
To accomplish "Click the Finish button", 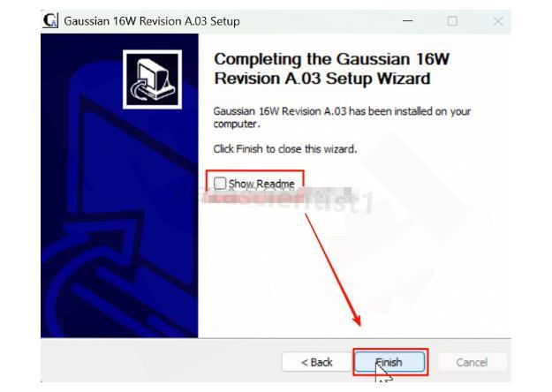I will [389, 362].
